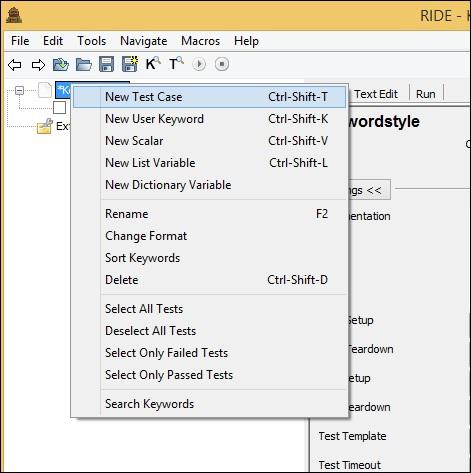Click the Go Forward arrow icon
Screen dimensions: 471x473
point(38,65)
